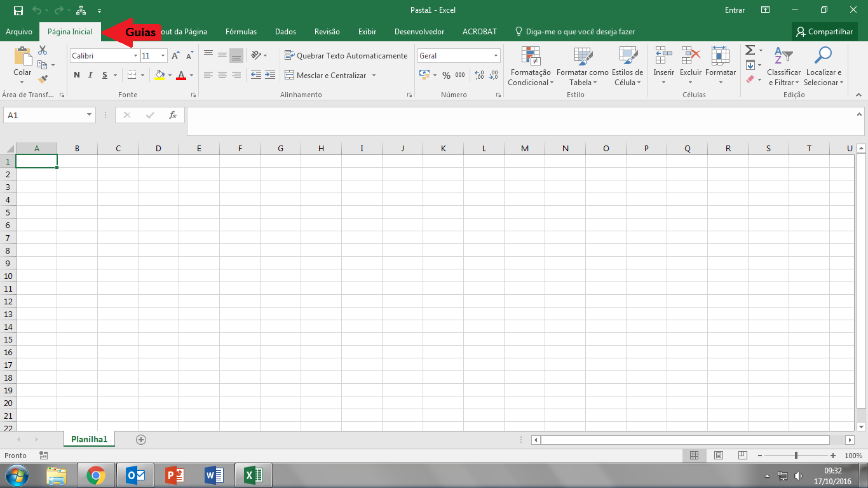Add a new sheet with plus button
Image resolution: width=868 pixels, height=488 pixels.
[141, 439]
